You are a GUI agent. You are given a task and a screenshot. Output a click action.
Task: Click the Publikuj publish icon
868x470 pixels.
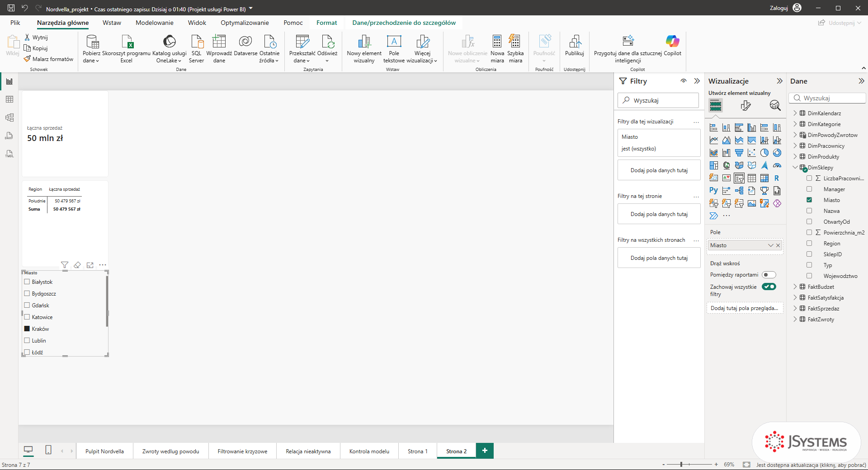point(575,46)
